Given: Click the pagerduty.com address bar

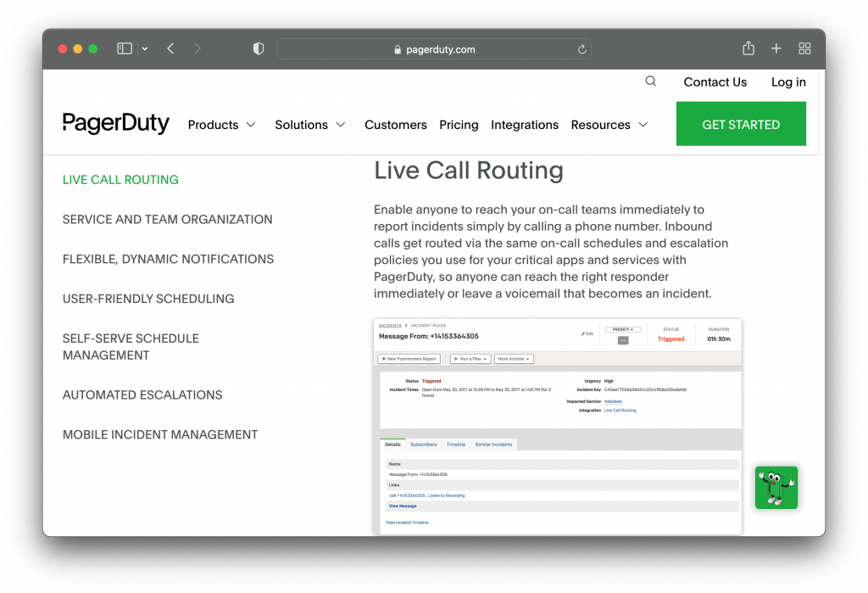Looking at the screenshot, I should pos(434,49).
